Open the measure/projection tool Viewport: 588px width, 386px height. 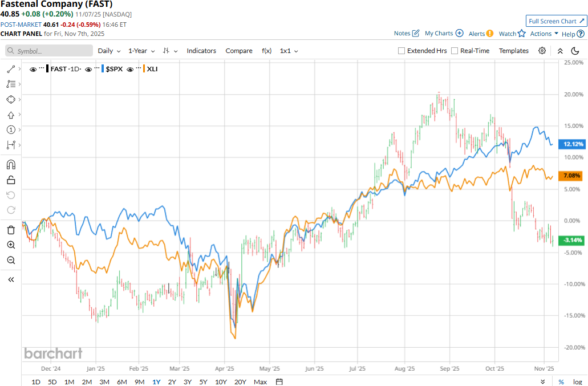click(11, 145)
